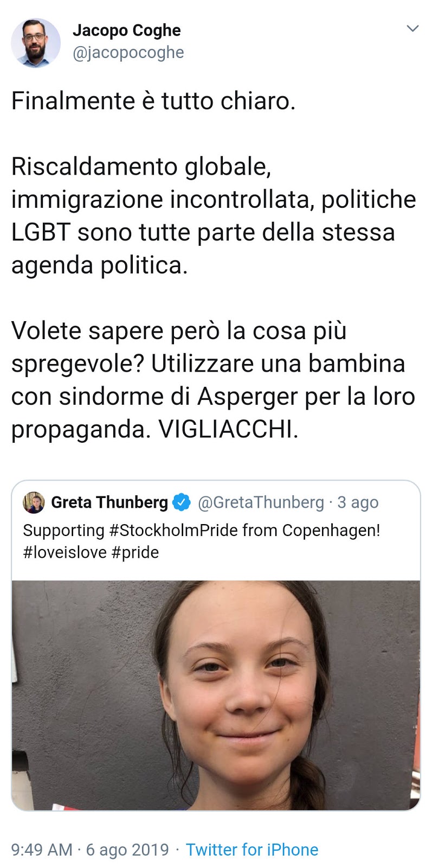Click the "Riscaldamento globale" paragraph
The height and width of the screenshot is (868, 432).
[x=214, y=216]
